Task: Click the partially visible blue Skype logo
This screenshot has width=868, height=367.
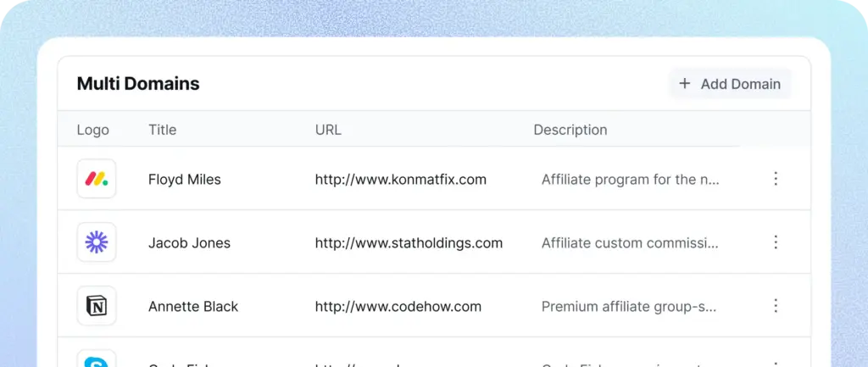Action: [97, 362]
